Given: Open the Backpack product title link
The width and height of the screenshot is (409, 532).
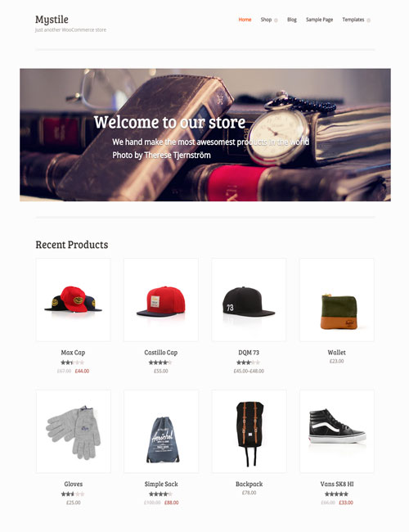Looking at the screenshot, I should pos(249,485).
